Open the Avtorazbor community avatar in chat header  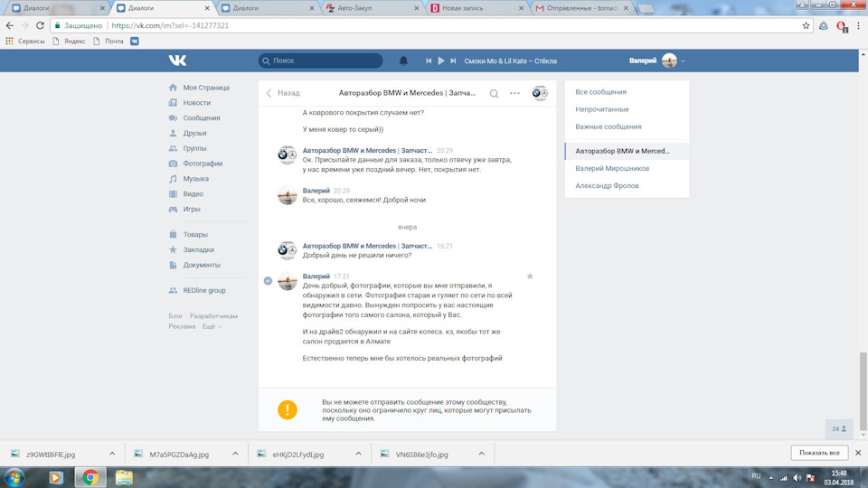pos(540,93)
